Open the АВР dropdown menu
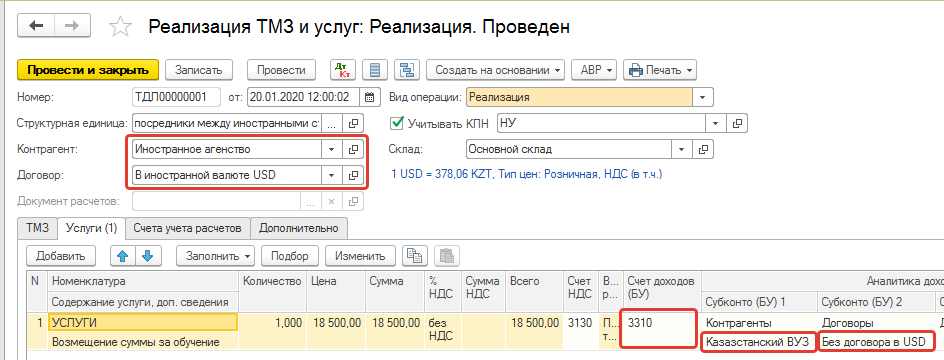Viewport: 944px width, 360px height. [594, 70]
